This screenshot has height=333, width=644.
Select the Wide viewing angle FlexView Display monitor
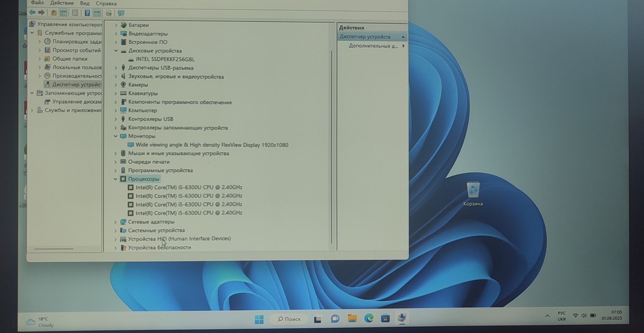coord(212,145)
